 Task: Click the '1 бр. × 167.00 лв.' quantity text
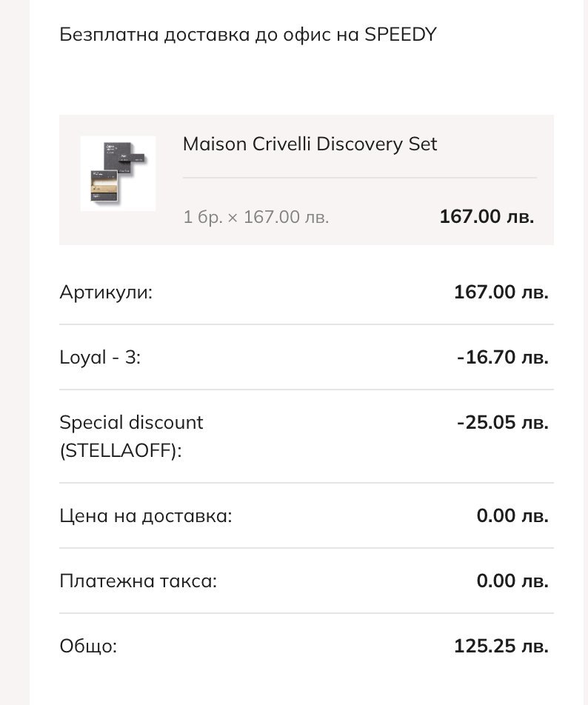[x=256, y=217]
